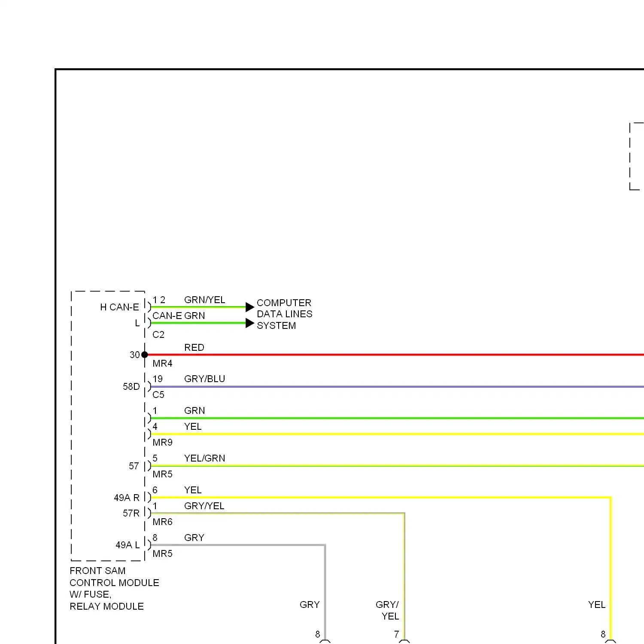This screenshot has width=644, height=644.
Task: Select the bottom GRY/ YEL wire label
Action: pos(387,610)
